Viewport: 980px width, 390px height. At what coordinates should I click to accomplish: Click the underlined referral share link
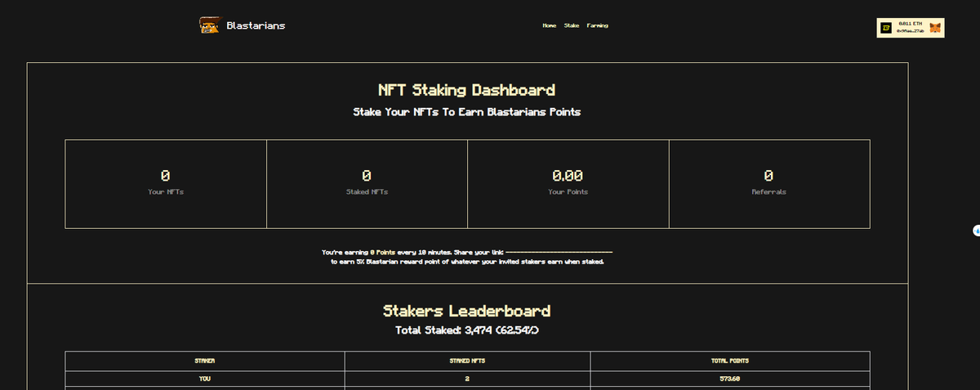559,252
